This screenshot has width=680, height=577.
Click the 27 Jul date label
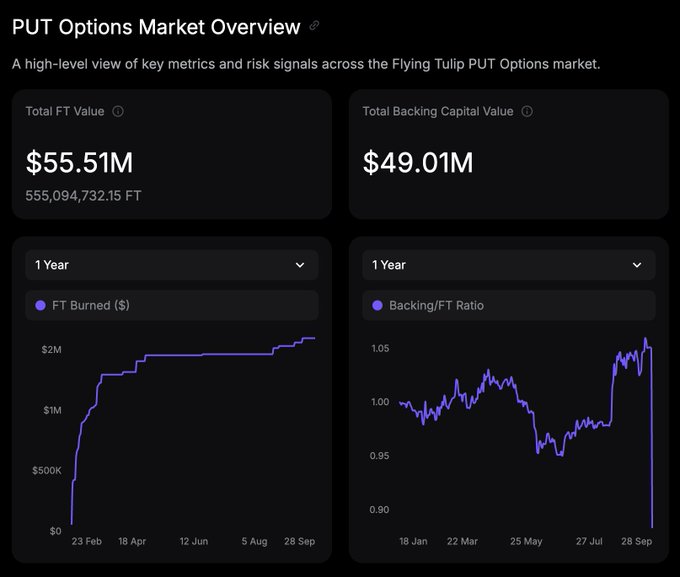click(x=589, y=541)
